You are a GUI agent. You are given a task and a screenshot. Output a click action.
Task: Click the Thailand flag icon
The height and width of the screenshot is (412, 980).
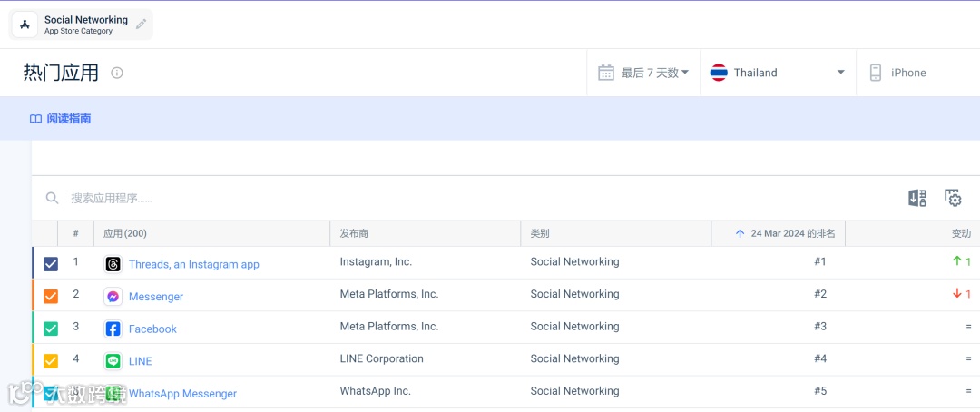pos(719,73)
